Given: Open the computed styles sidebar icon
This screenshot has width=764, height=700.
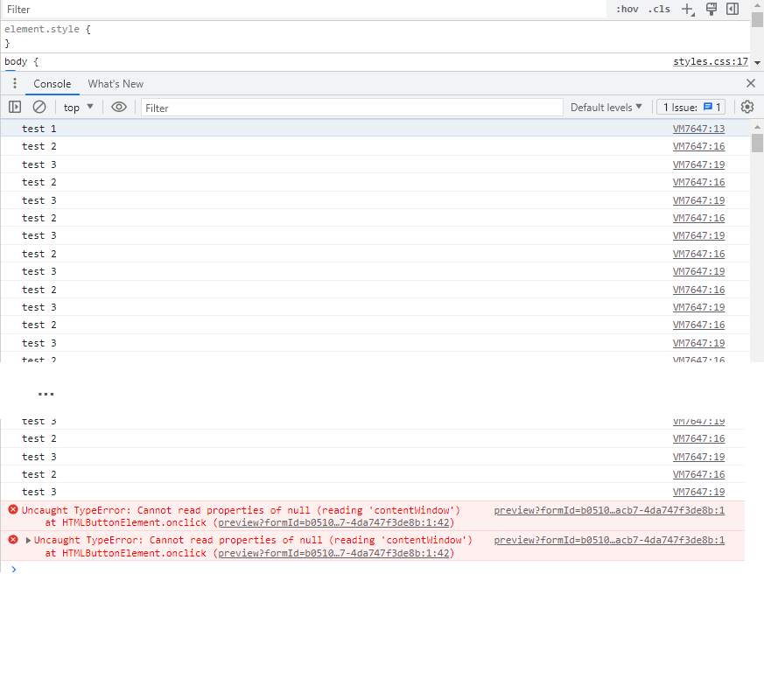Looking at the screenshot, I should [x=732, y=10].
